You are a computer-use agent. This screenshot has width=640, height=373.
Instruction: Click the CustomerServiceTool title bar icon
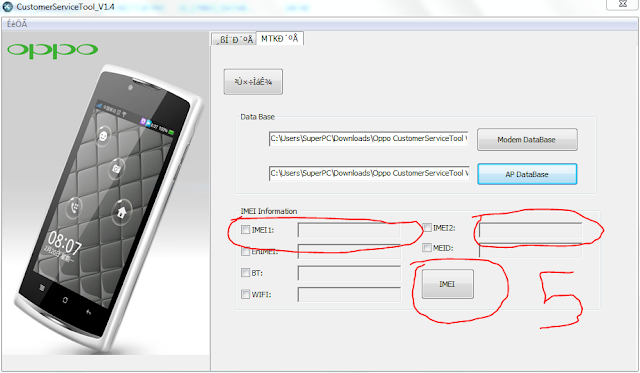point(7,7)
